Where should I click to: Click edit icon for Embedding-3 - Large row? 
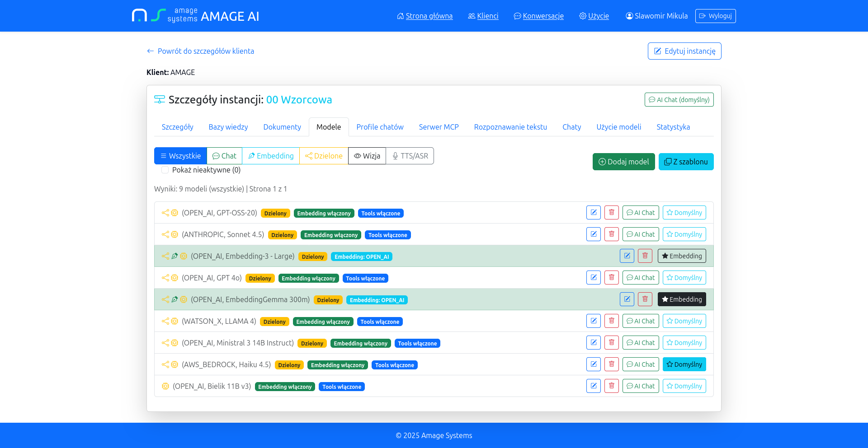coord(627,256)
